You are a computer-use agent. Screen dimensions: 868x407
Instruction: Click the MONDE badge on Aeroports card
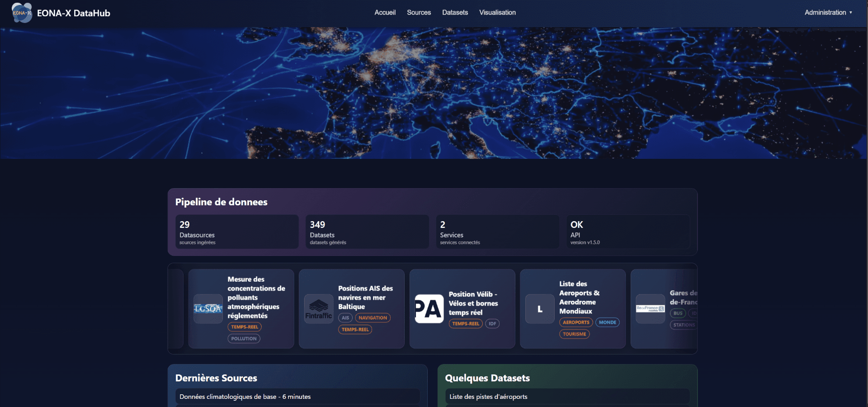pos(608,322)
